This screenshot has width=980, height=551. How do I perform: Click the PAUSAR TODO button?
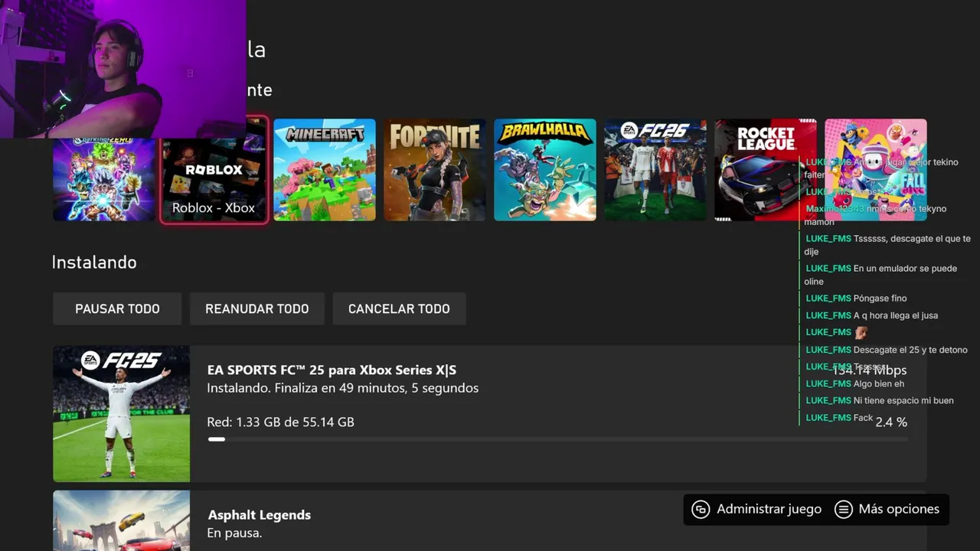pyautogui.click(x=117, y=308)
